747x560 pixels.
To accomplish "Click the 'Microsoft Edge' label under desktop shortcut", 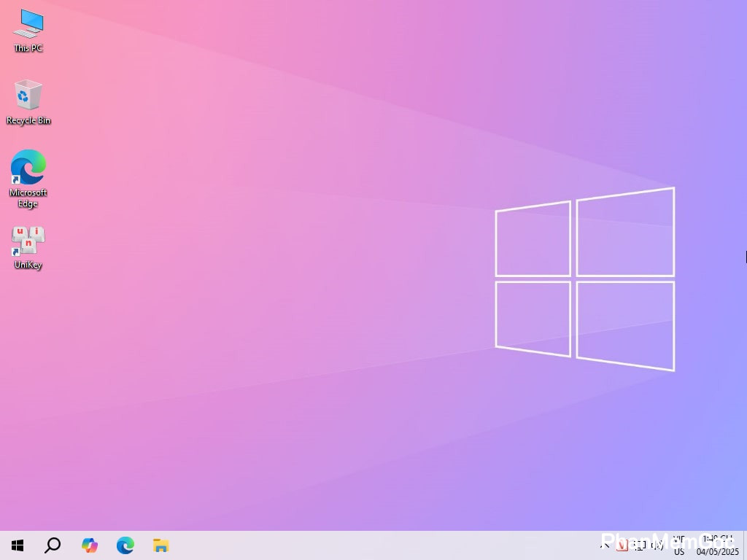I will pyautogui.click(x=28, y=198).
